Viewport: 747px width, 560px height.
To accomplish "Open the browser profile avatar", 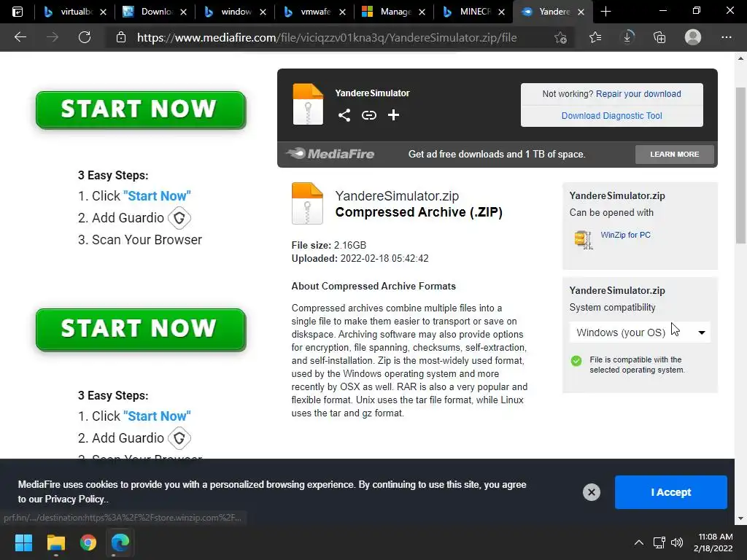I will (693, 37).
